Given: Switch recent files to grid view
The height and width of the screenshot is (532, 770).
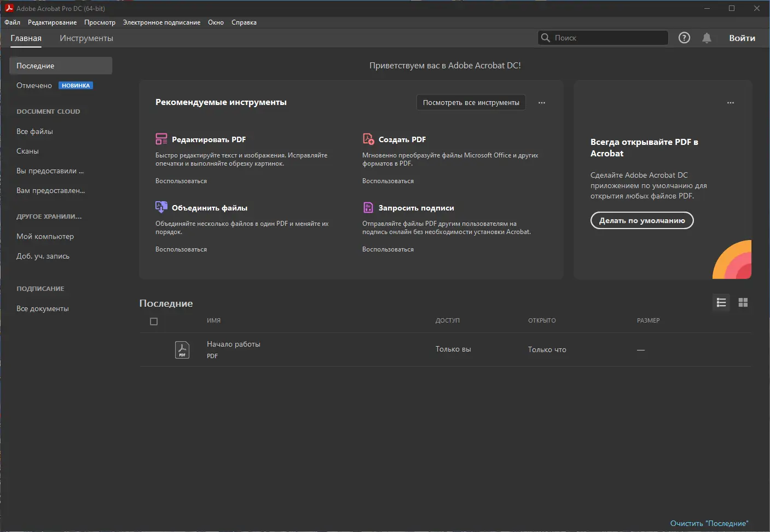Looking at the screenshot, I should pos(743,302).
